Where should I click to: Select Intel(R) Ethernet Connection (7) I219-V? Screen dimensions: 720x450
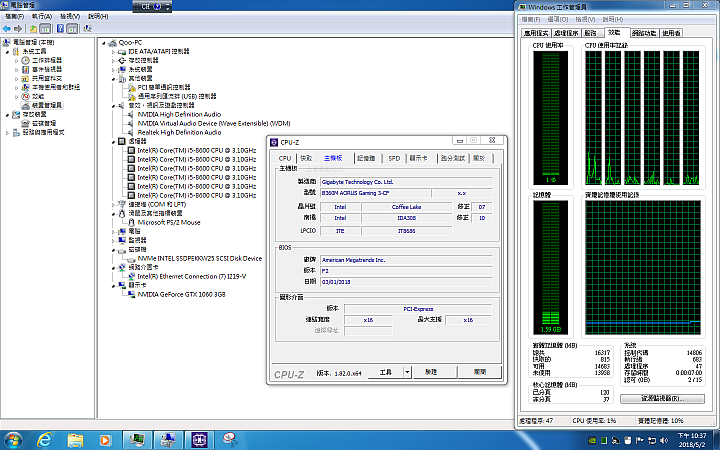191,276
